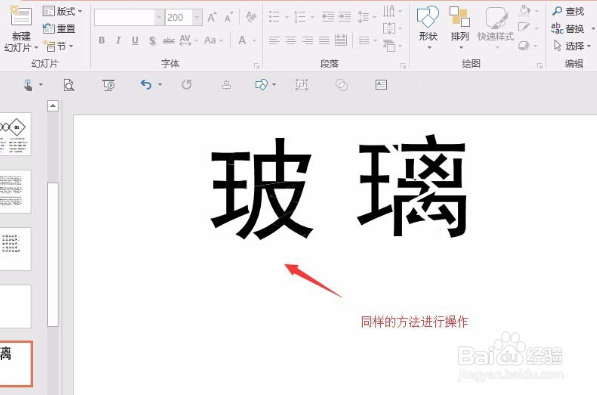Start slide show from beginning icon

click(109, 85)
